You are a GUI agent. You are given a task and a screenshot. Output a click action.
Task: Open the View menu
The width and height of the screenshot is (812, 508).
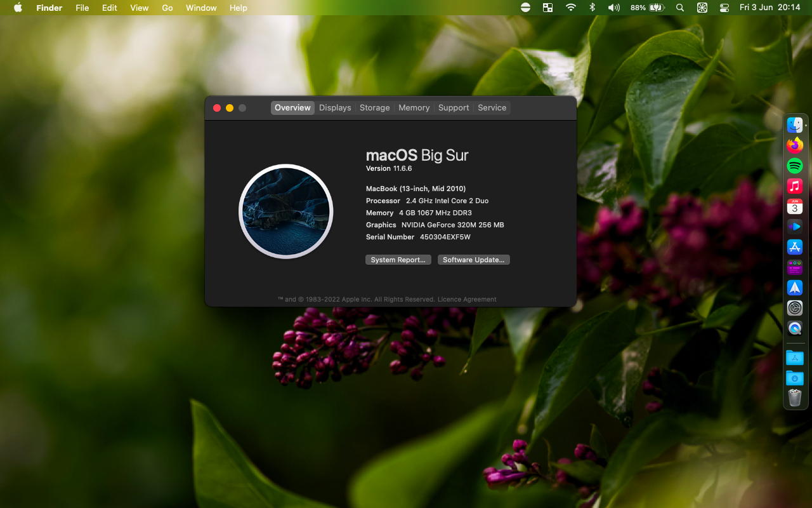[x=139, y=8]
